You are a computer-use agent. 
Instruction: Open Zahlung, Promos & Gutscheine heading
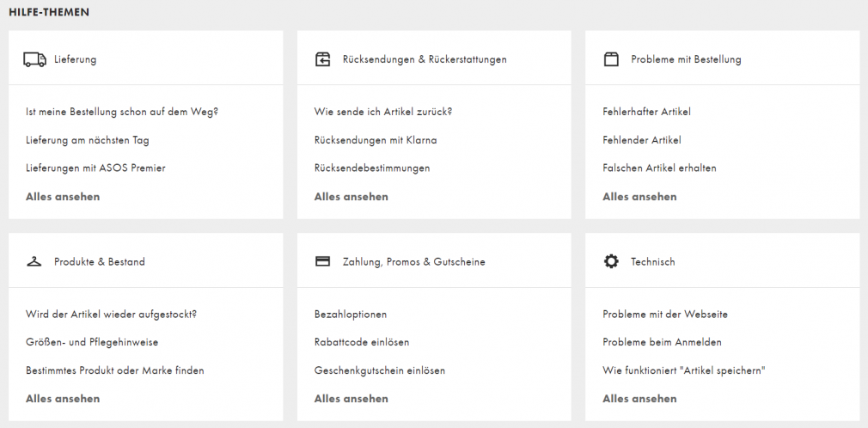pyautogui.click(x=414, y=262)
